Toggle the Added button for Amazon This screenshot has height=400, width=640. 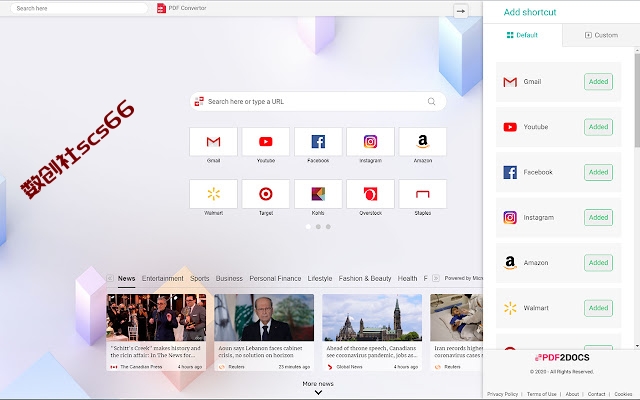pyautogui.click(x=598, y=263)
